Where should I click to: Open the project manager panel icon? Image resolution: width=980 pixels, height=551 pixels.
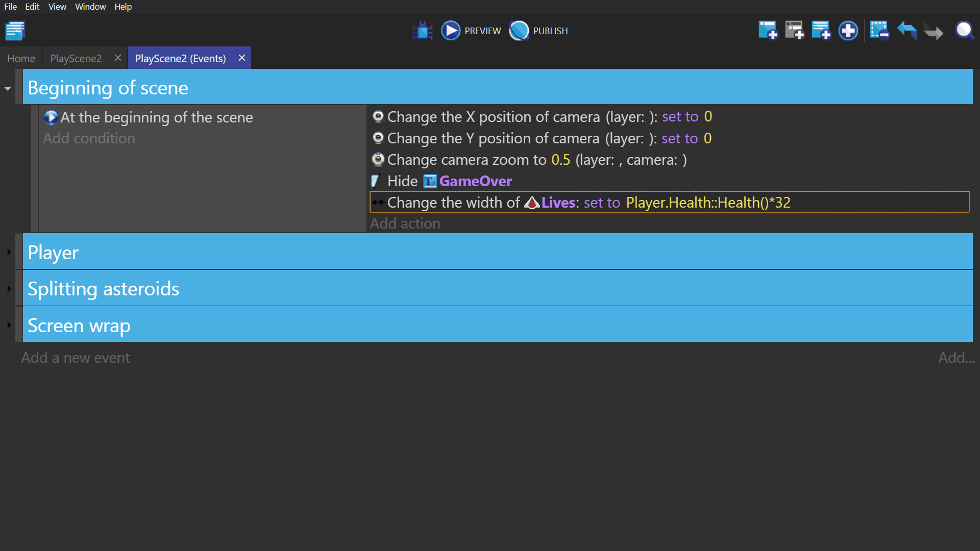(x=15, y=31)
